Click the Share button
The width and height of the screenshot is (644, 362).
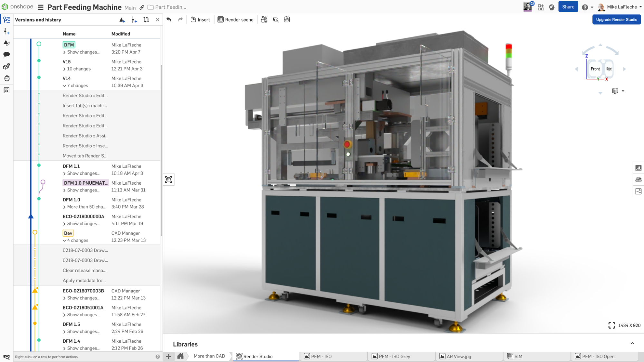[568, 6]
